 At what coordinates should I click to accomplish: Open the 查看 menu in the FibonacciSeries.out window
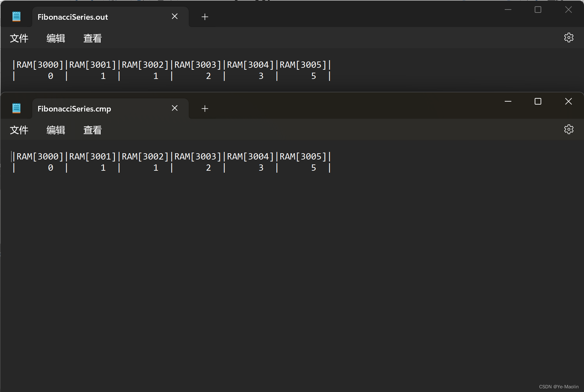(92, 38)
